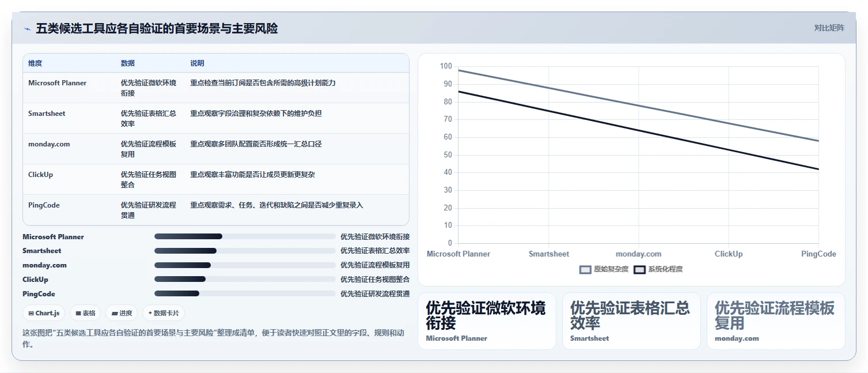
Task: Select the monday.com table row name
Action: click(49, 144)
